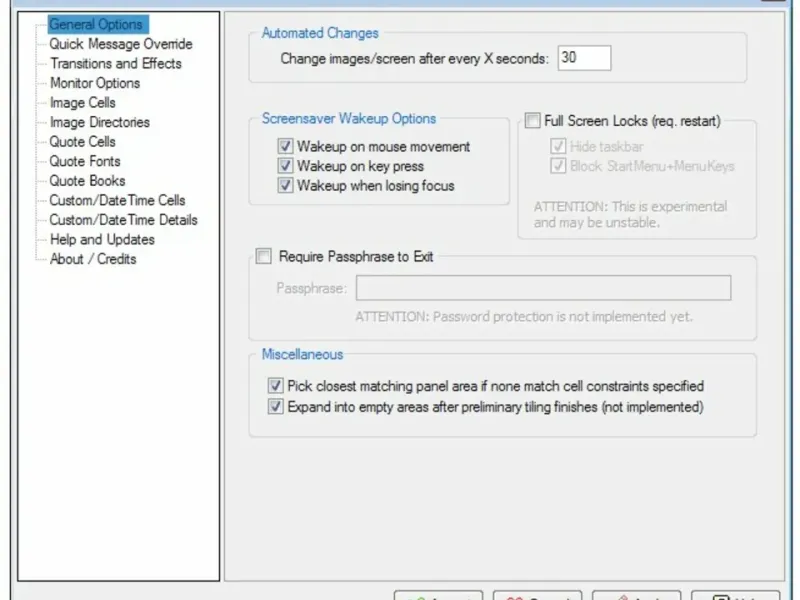Enable Require Passphrase to Exit

(x=264, y=256)
